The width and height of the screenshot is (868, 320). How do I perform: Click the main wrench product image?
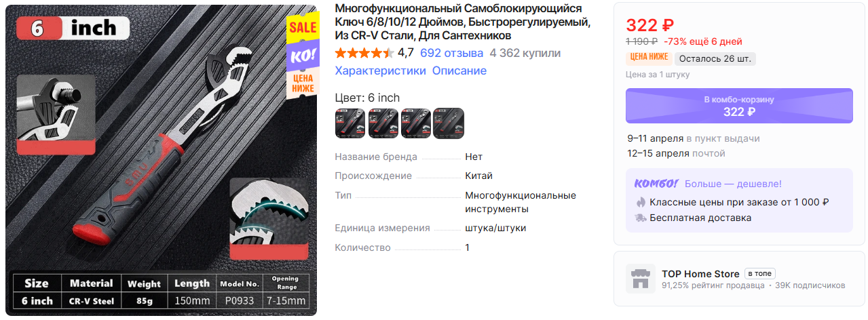point(162,161)
